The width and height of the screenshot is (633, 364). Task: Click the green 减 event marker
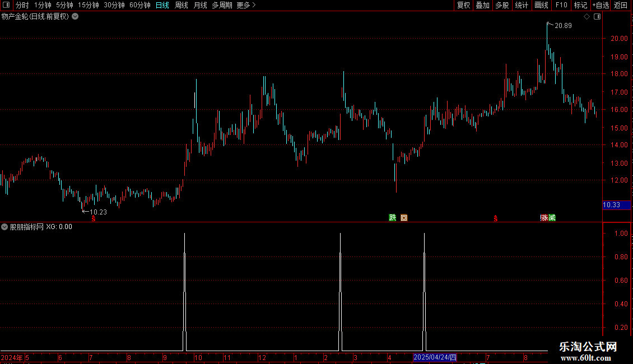[x=552, y=218]
